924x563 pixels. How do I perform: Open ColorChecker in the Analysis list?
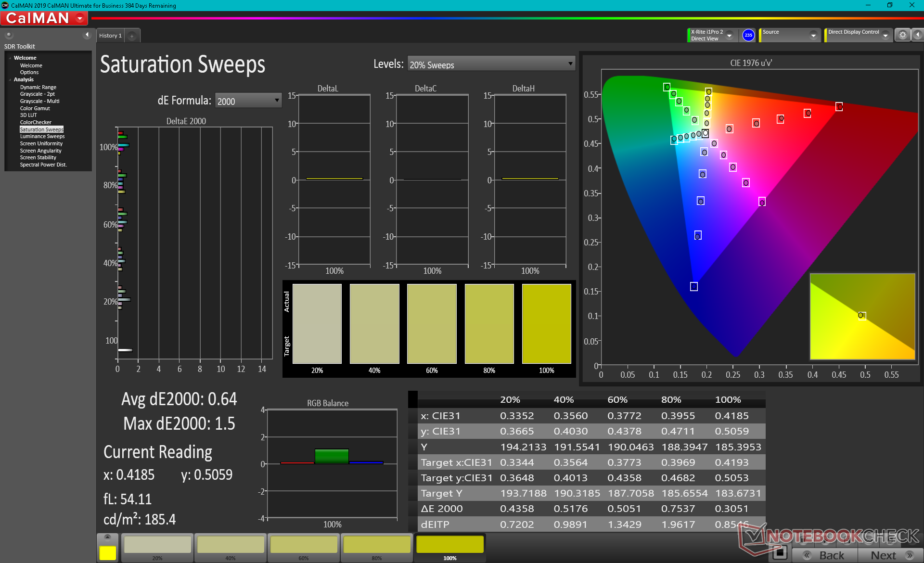(36, 122)
